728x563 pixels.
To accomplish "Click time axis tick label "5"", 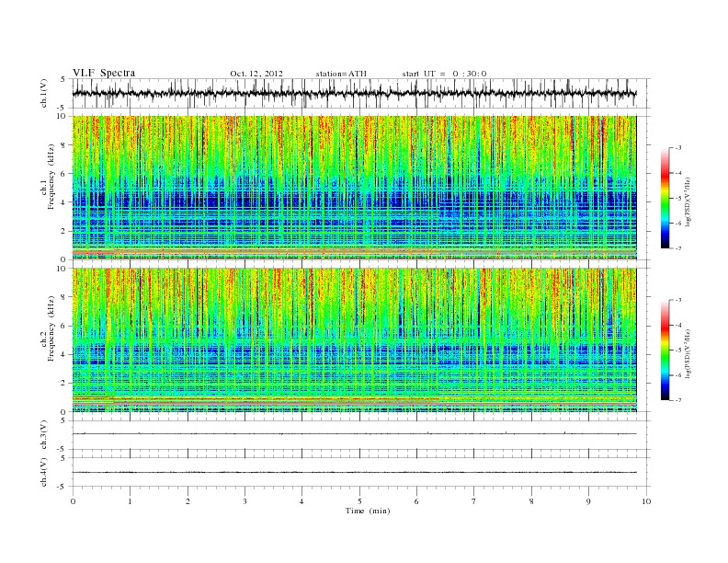I will tap(359, 501).
